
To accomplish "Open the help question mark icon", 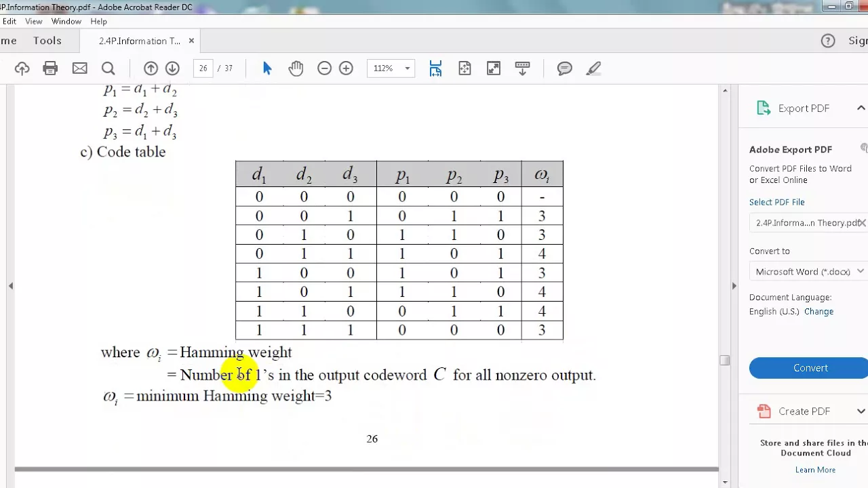I will pos(828,41).
